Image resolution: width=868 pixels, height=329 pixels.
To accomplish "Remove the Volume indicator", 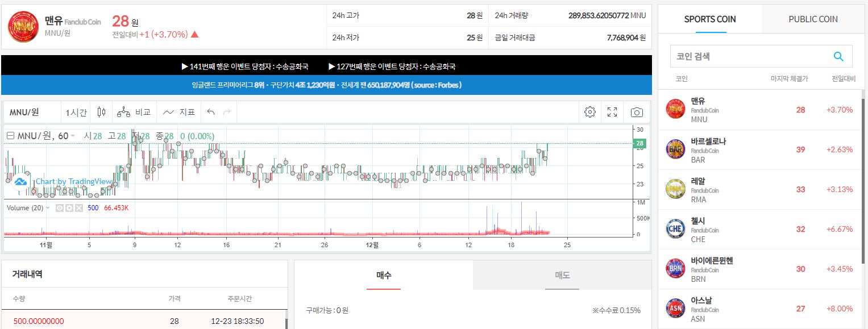I will click(78, 208).
